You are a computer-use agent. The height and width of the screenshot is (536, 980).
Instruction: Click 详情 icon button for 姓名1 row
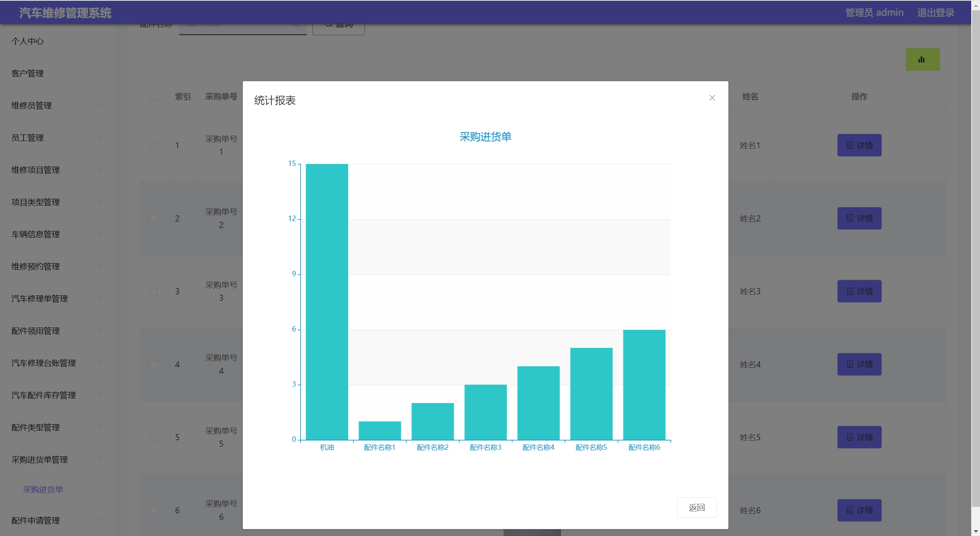pos(859,145)
